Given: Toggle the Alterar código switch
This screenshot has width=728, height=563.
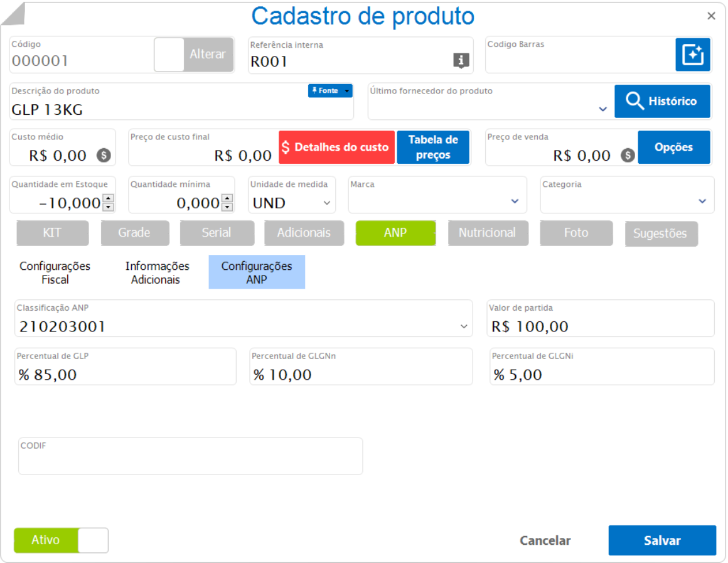Looking at the screenshot, I should [x=194, y=55].
